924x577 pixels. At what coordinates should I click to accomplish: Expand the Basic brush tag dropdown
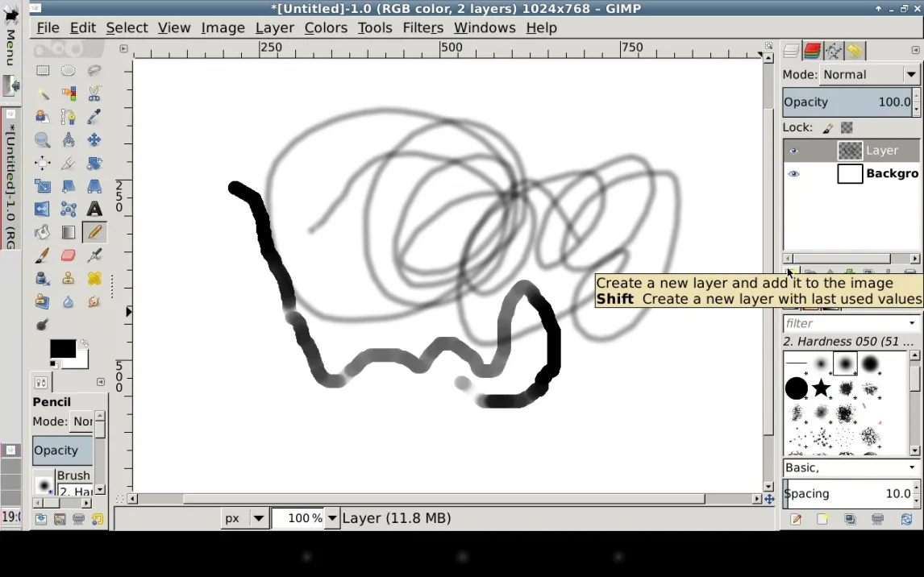tap(912, 468)
